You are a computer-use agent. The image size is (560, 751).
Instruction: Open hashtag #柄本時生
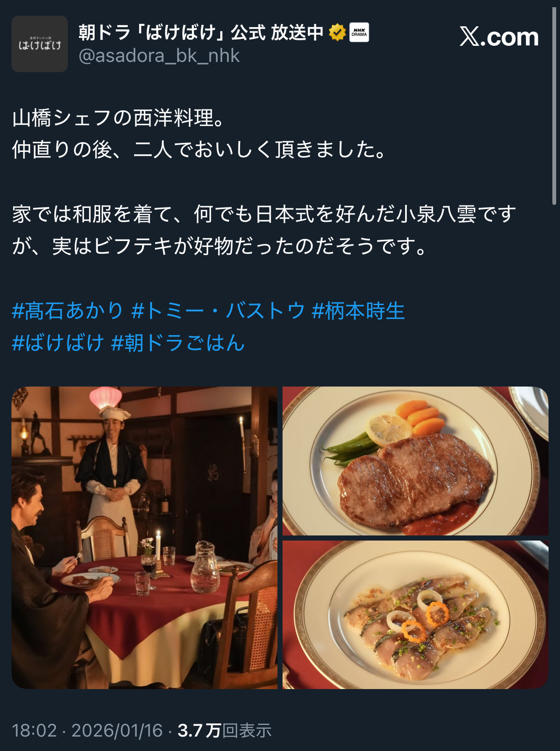pyautogui.click(x=358, y=311)
